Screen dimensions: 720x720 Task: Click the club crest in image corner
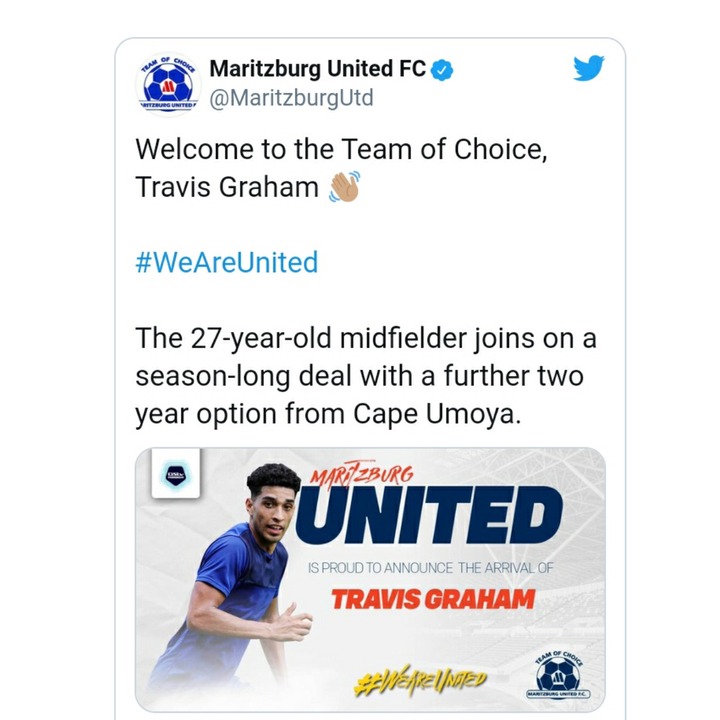(x=558, y=675)
